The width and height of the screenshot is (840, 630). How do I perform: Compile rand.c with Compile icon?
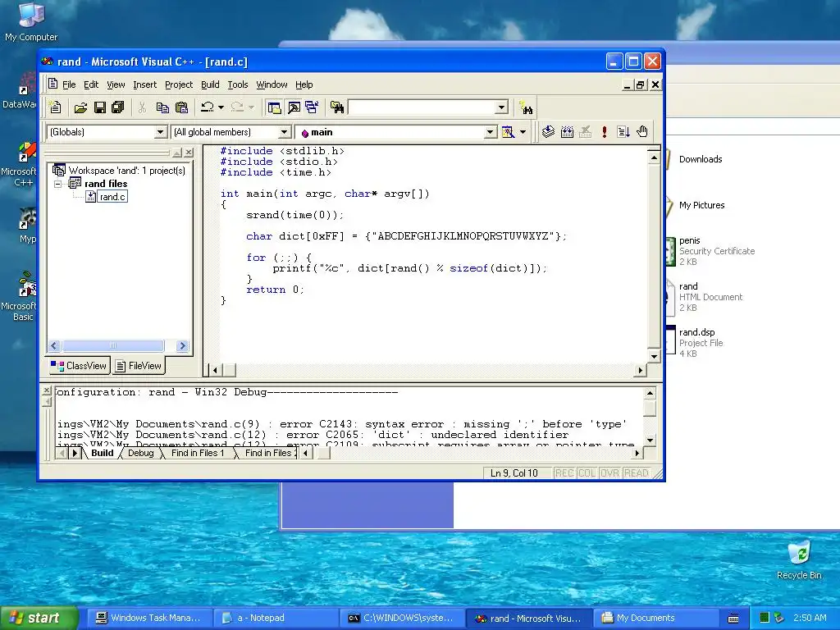548,132
